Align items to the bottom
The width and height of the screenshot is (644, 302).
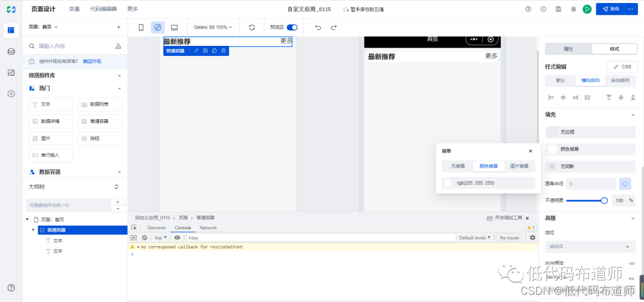coord(633,98)
